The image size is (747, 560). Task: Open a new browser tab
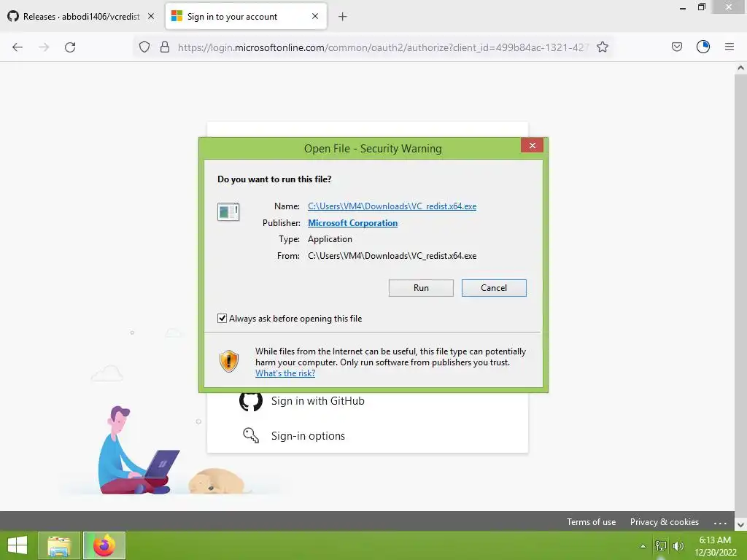343,17
